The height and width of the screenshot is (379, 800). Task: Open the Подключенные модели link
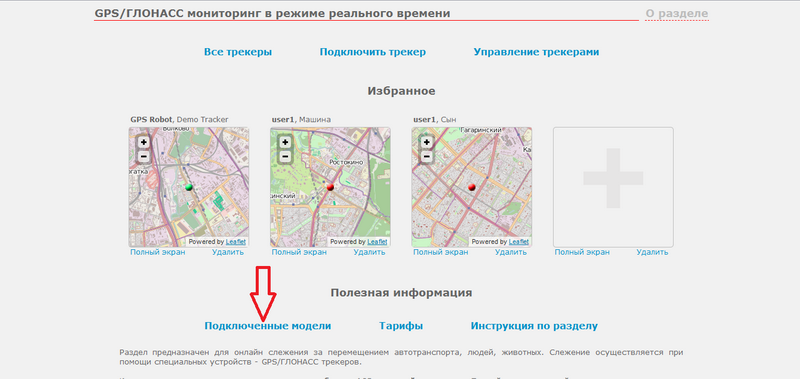tap(267, 326)
